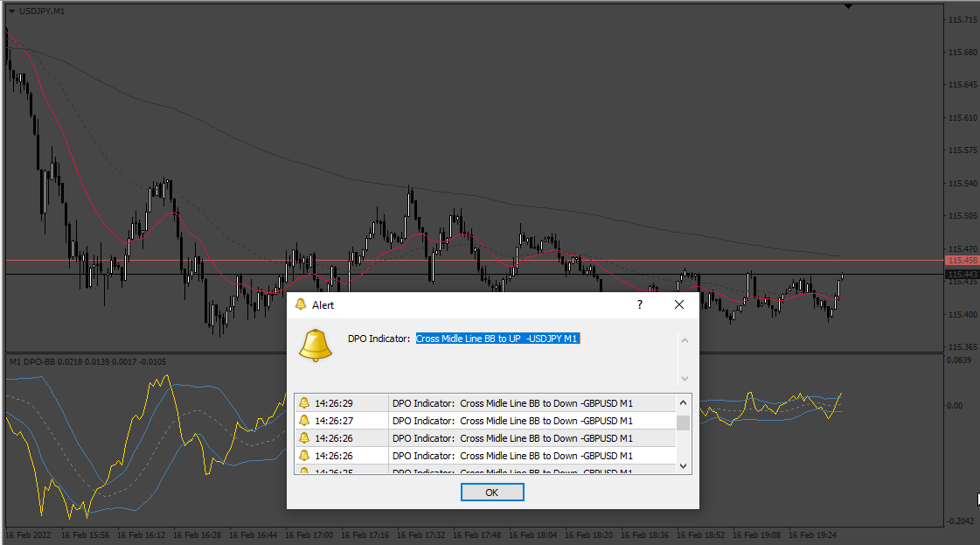Click the -0.2042 indicator scale label
This screenshot has height=545, width=980.
tap(960, 521)
